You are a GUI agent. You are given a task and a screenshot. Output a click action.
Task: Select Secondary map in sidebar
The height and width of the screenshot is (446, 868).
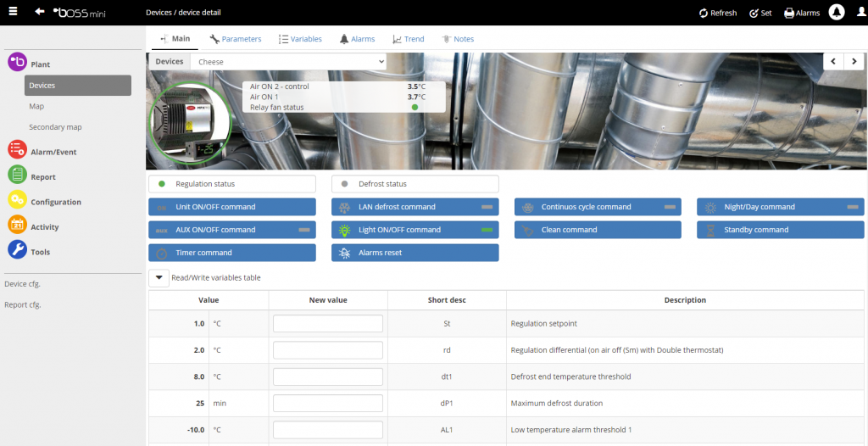pos(55,127)
